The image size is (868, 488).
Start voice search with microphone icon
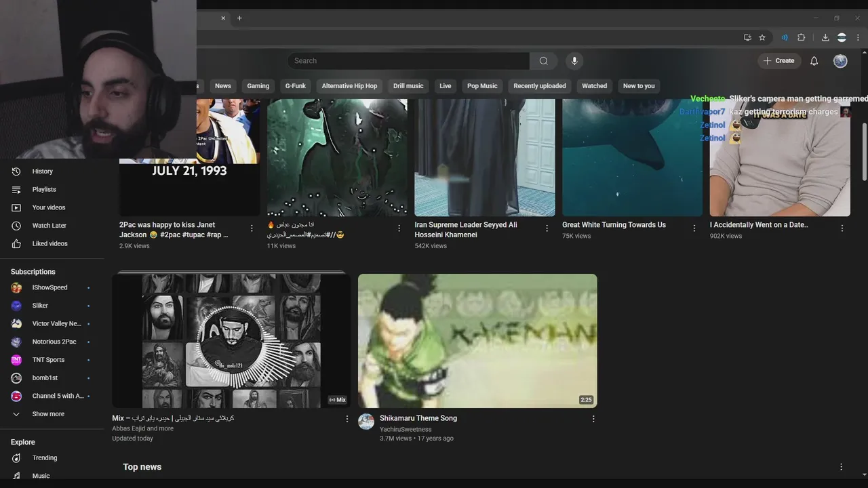click(x=574, y=61)
